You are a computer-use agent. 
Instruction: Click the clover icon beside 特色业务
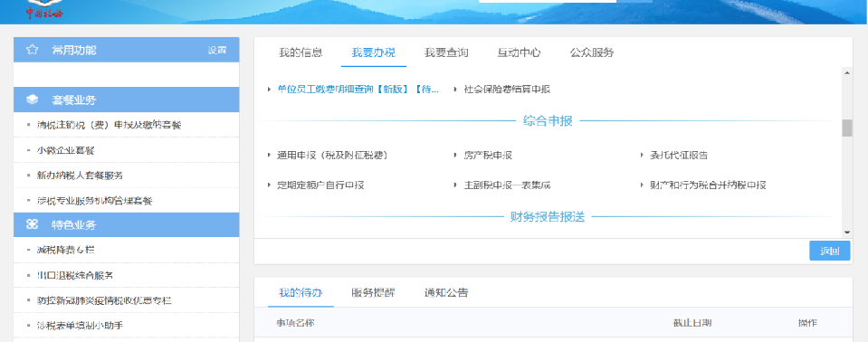pyautogui.click(x=32, y=224)
